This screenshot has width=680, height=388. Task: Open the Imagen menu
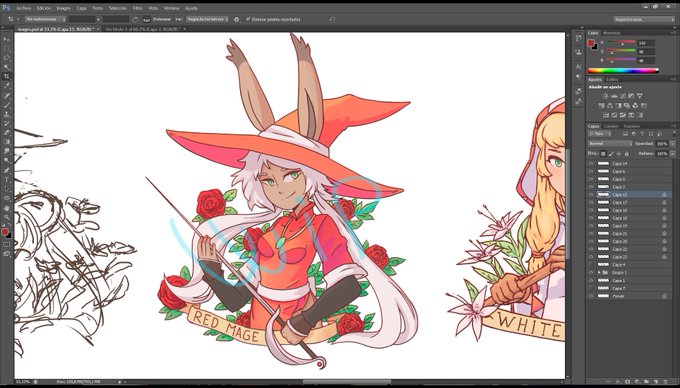coord(63,8)
